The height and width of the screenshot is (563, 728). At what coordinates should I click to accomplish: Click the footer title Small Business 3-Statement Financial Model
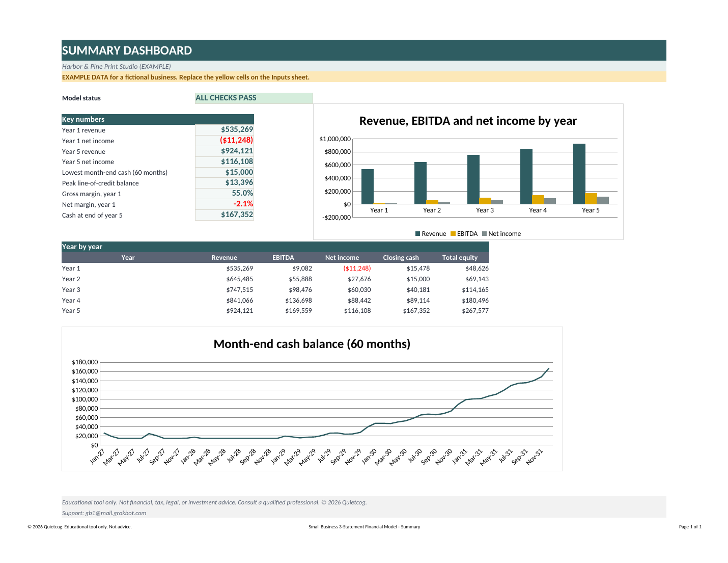(x=364, y=527)
